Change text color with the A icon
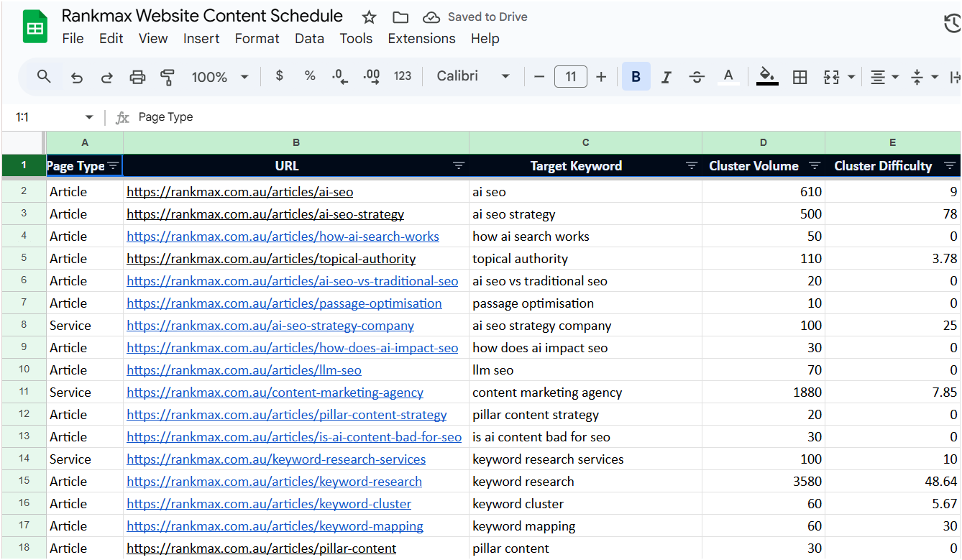The image size is (962, 560). [728, 75]
